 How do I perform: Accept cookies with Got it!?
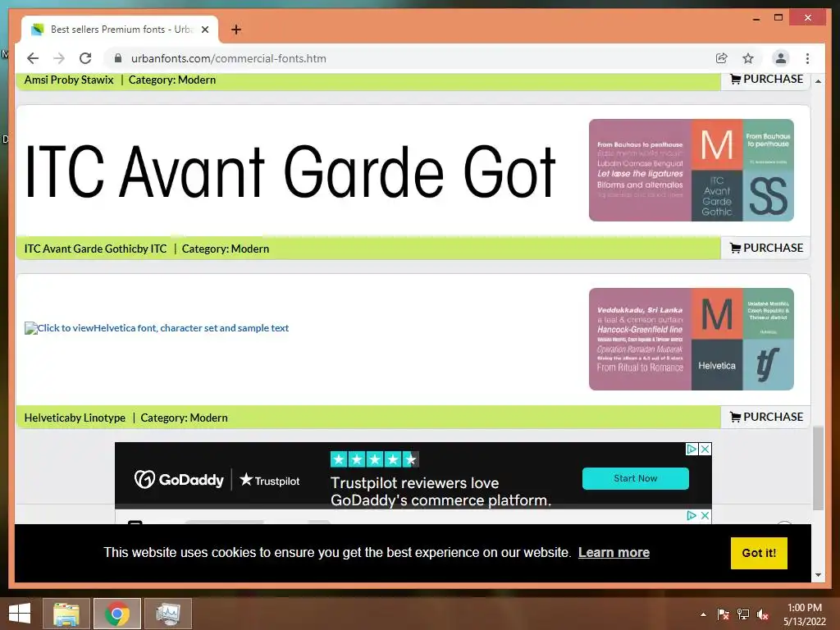pyautogui.click(x=759, y=553)
